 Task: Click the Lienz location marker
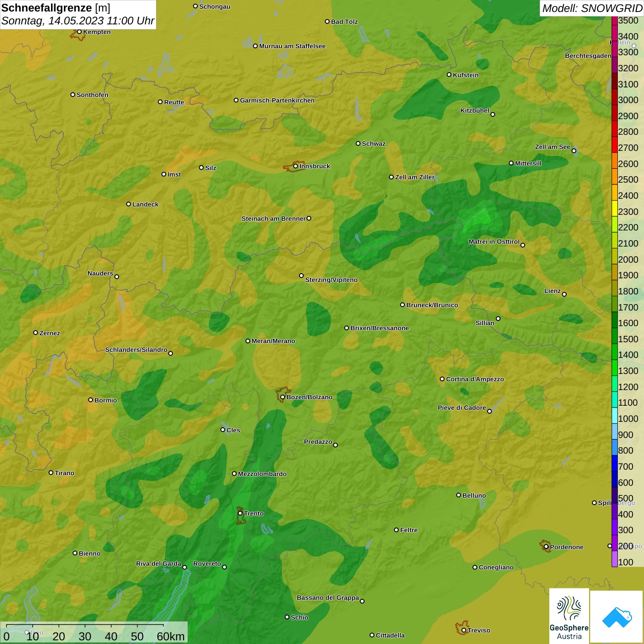click(564, 294)
